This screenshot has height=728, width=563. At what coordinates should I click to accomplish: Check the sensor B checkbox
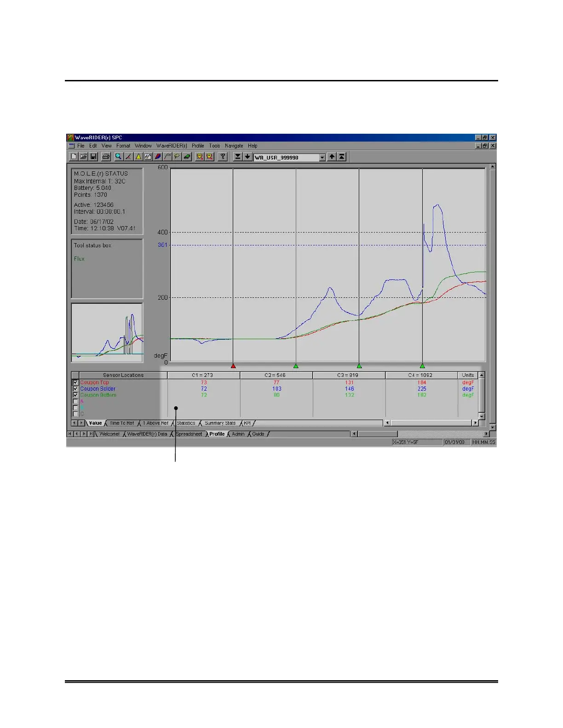pyautogui.click(x=75, y=408)
